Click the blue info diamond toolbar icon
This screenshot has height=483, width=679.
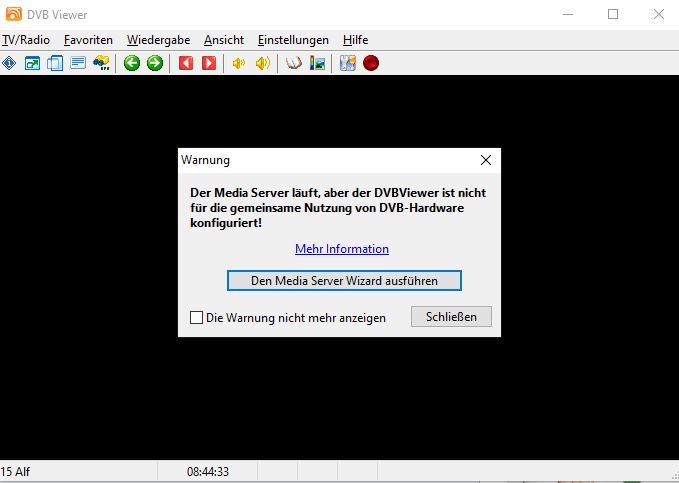[x=9, y=63]
